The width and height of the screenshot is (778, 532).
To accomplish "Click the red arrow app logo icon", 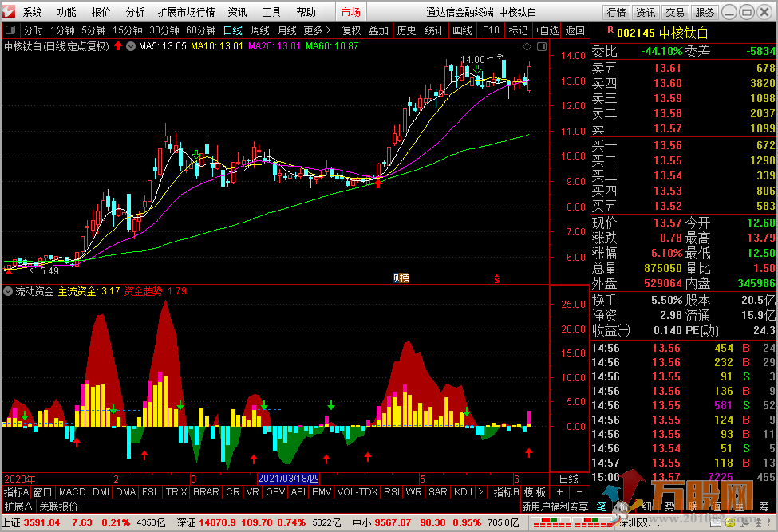I will [x=9, y=11].
